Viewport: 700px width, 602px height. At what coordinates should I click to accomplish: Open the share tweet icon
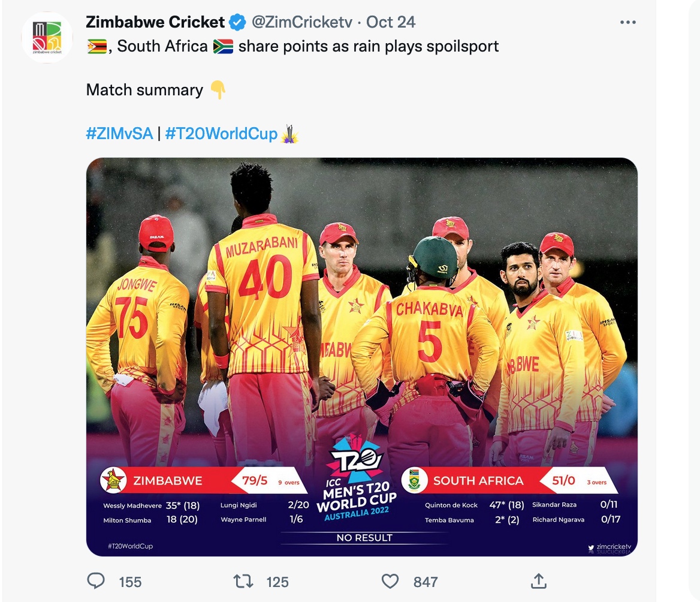point(538,580)
